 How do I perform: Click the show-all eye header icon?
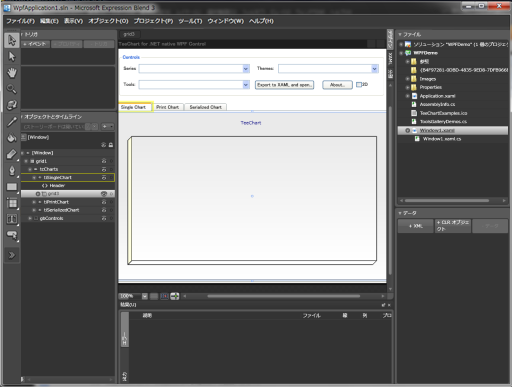(x=104, y=145)
